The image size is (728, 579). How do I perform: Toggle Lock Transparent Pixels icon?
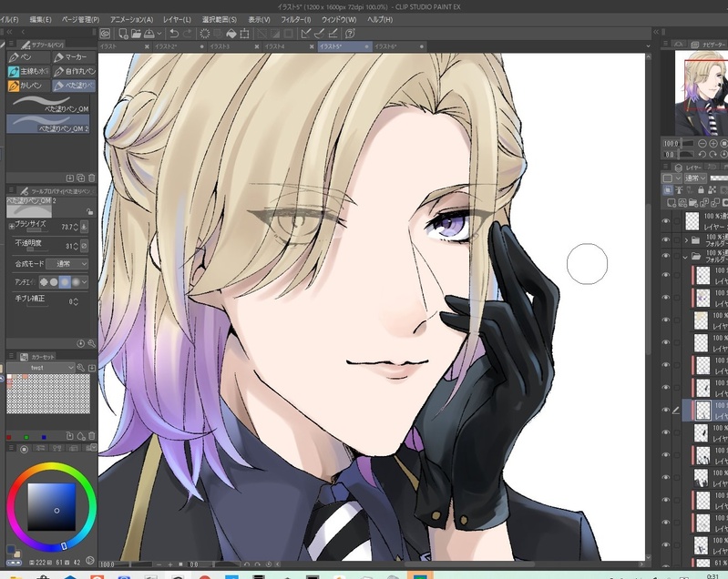[713, 190]
